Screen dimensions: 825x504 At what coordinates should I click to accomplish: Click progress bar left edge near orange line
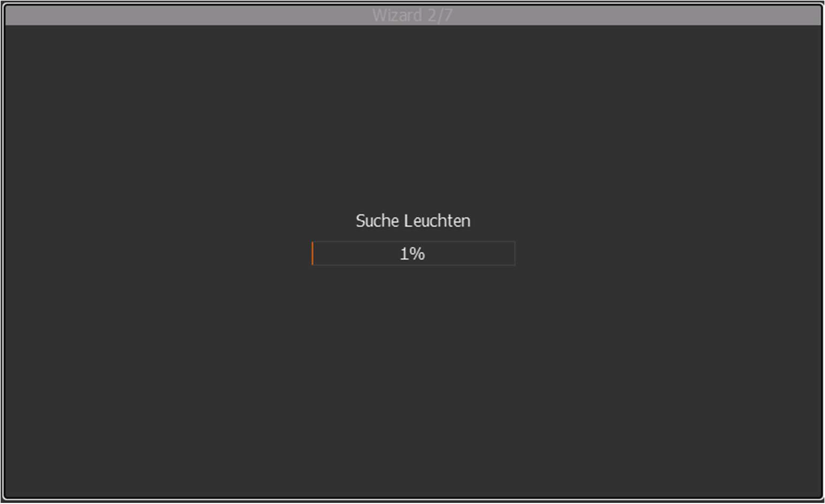314,254
